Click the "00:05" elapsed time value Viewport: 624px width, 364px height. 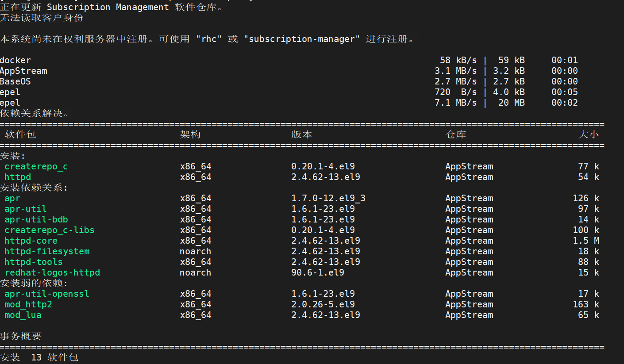(565, 92)
